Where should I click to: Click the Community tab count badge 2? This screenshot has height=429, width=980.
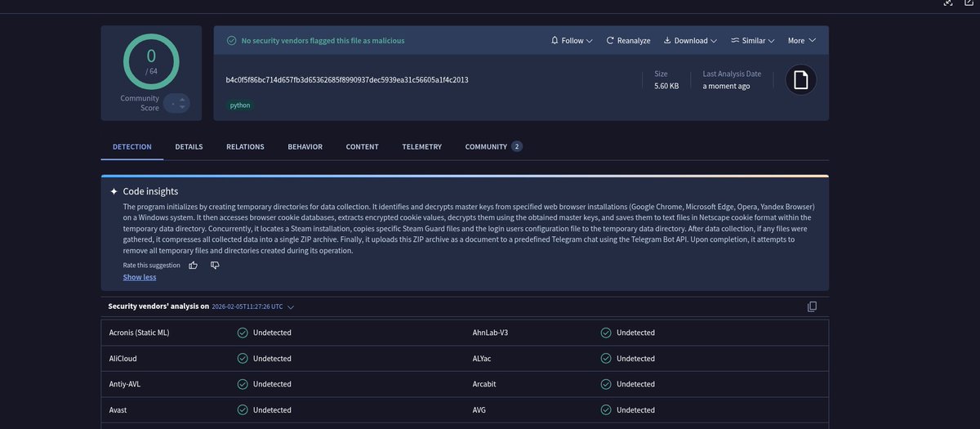pyautogui.click(x=517, y=147)
